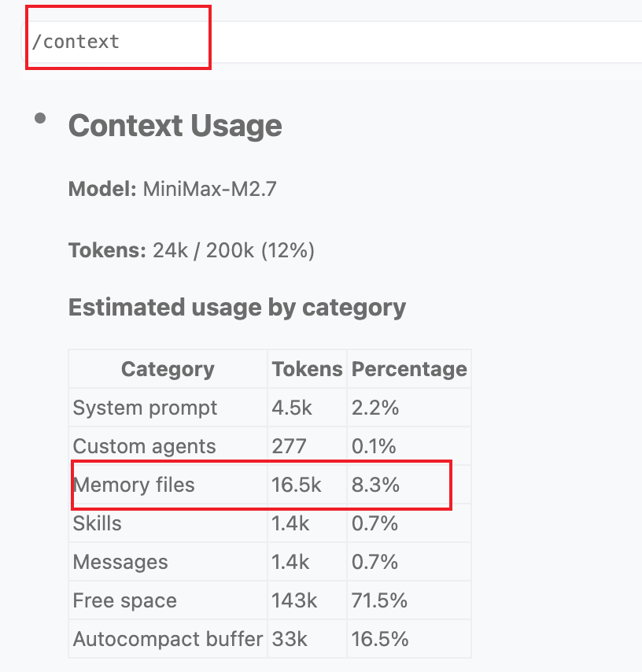Select the Free space row label
This screenshot has width=642, height=672.
point(124,600)
